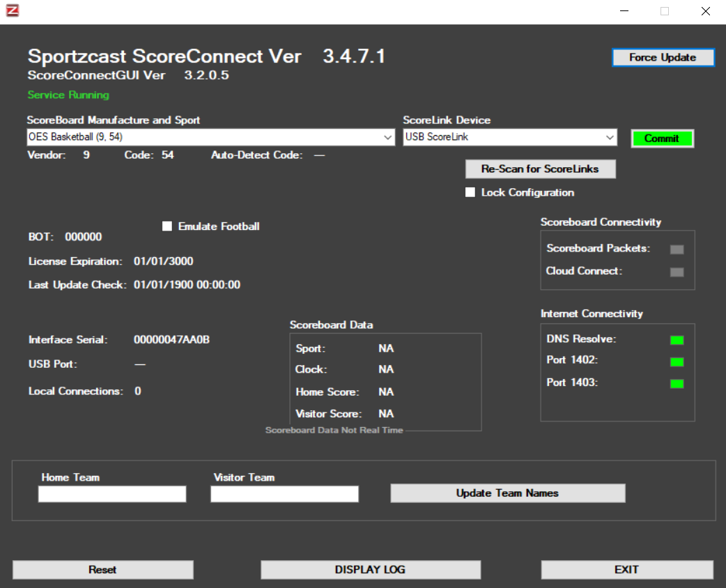Click the Vendor value 9

point(86,155)
